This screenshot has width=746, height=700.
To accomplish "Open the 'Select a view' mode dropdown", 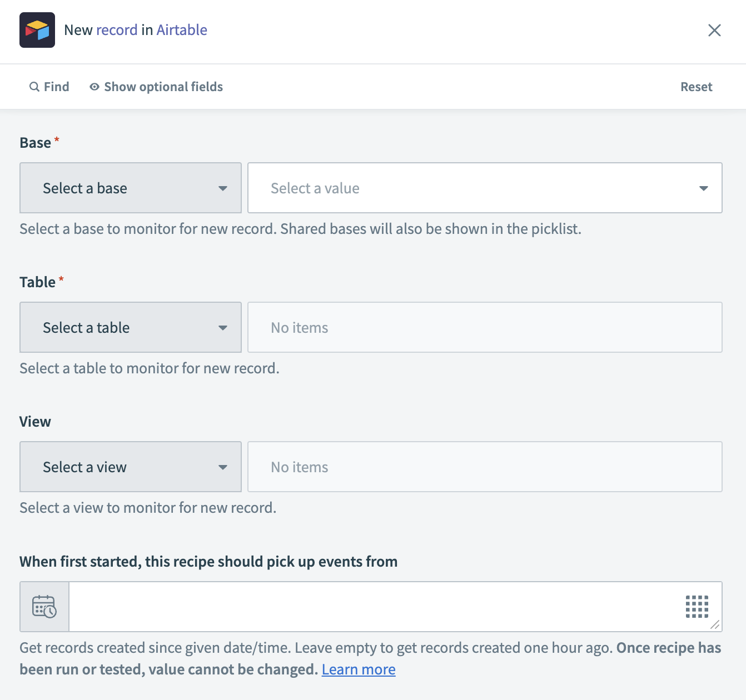I will 131,467.
